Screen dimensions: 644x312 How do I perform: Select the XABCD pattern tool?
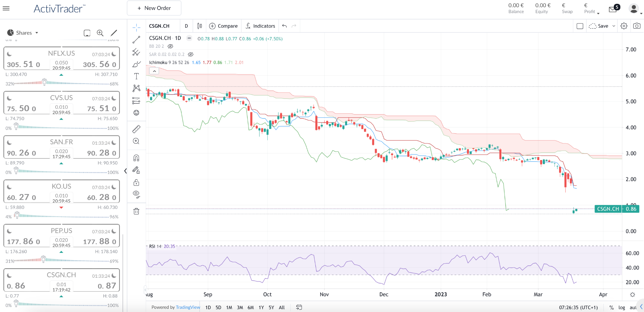click(x=136, y=88)
